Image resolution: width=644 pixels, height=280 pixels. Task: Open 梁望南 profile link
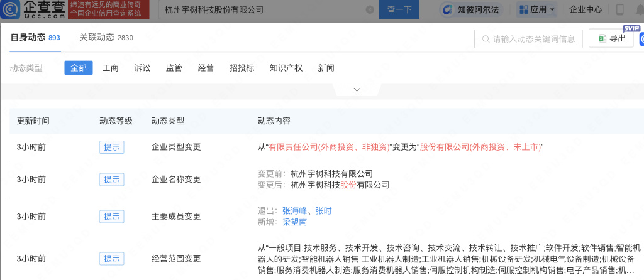click(x=294, y=222)
